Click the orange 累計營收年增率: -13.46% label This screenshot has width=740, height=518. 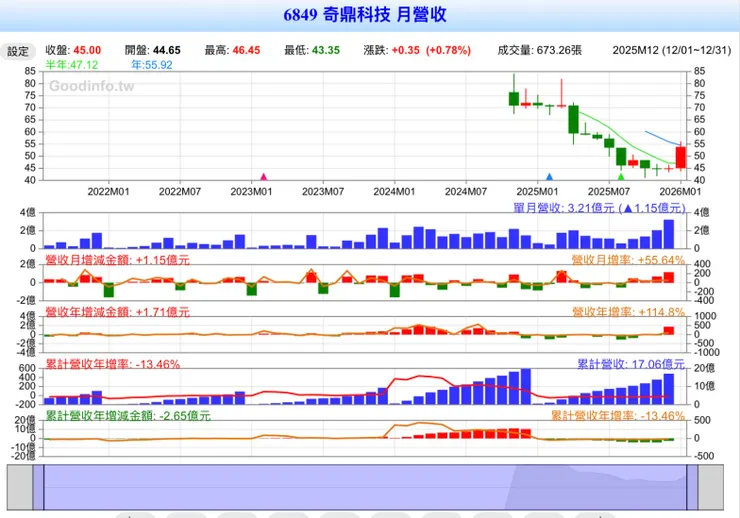(618, 416)
